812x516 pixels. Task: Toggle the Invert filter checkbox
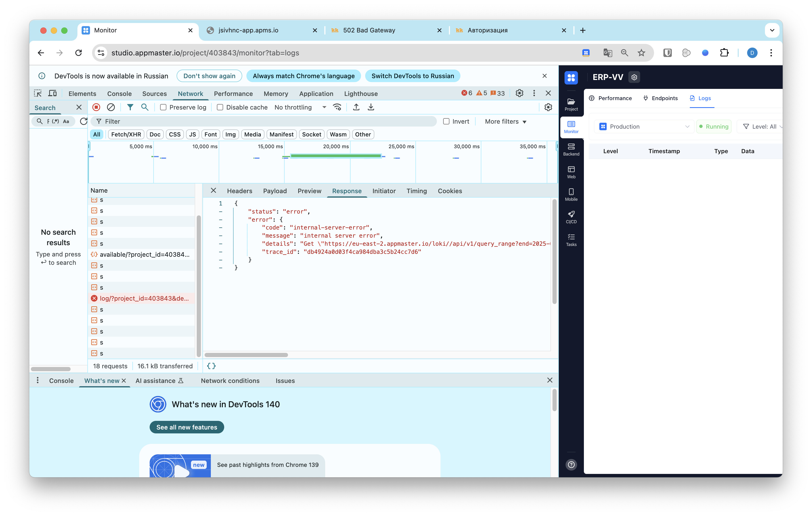pos(446,121)
